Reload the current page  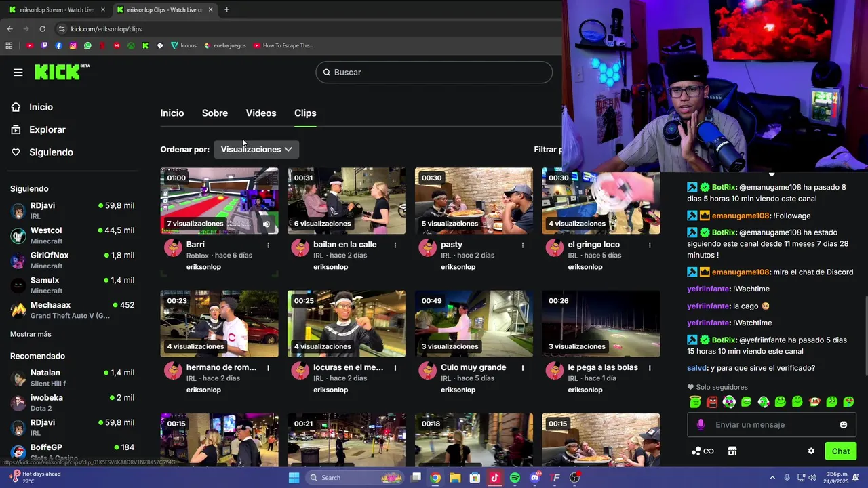click(x=42, y=29)
